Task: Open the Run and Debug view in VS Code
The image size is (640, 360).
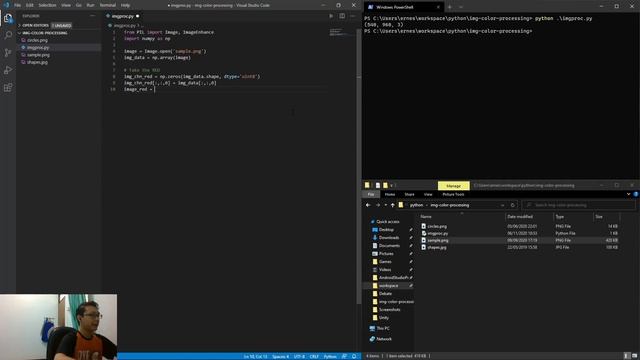Action: pos(8,70)
